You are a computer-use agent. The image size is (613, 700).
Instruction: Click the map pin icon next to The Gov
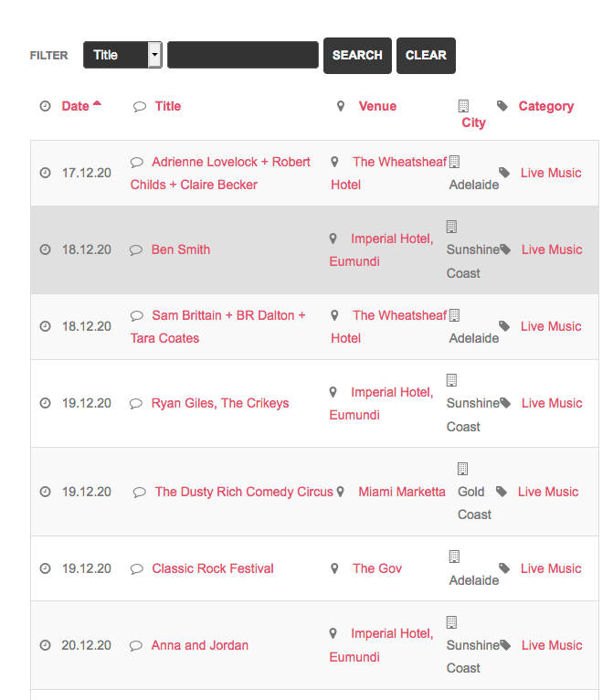(x=334, y=568)
